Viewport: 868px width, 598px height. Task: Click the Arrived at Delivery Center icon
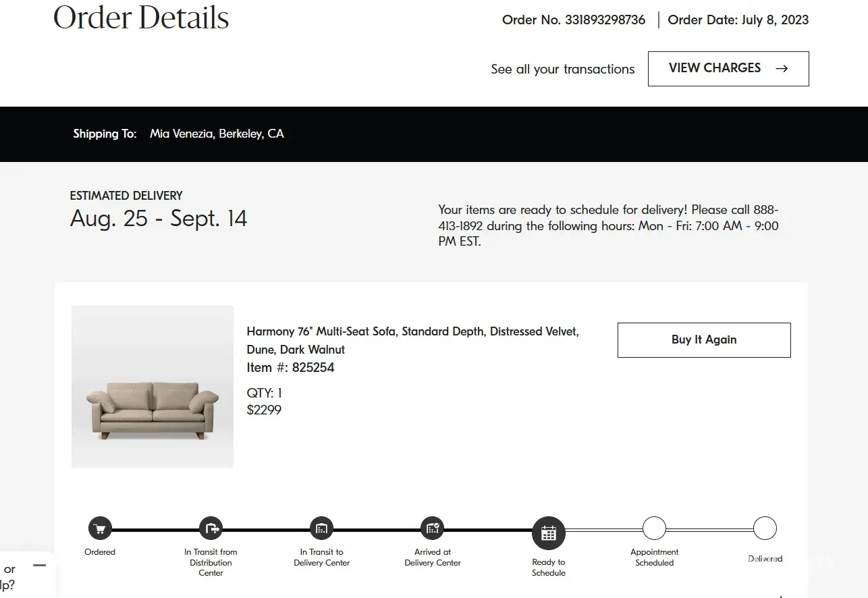(432, 528)
